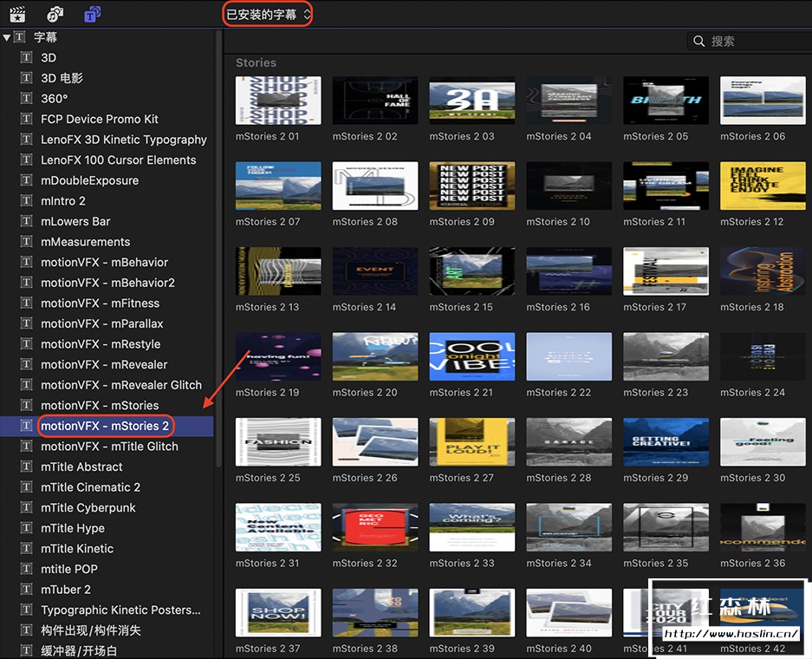
Task: Select the mStories 2 25 FASHION thumbnail
Action: coord(278,442)
